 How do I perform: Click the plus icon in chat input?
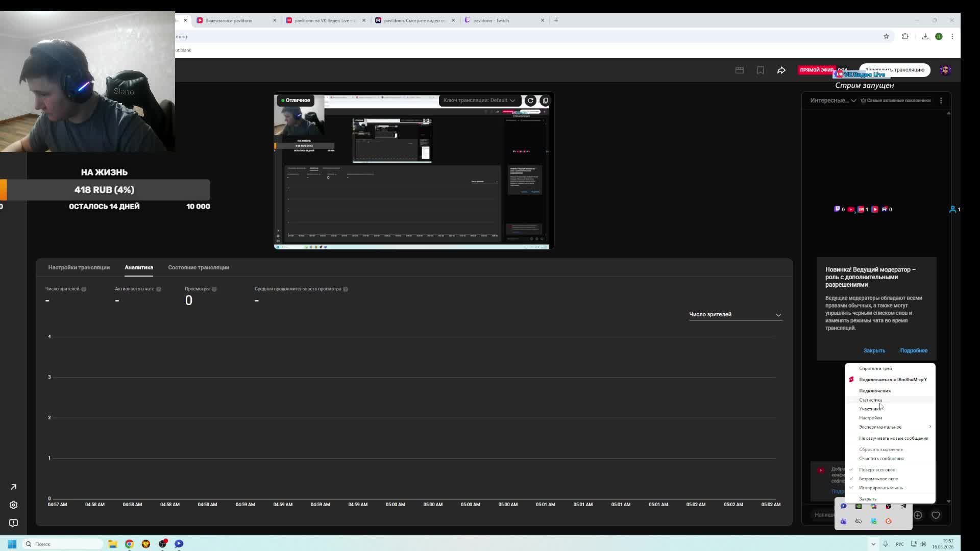coord(918,515)
